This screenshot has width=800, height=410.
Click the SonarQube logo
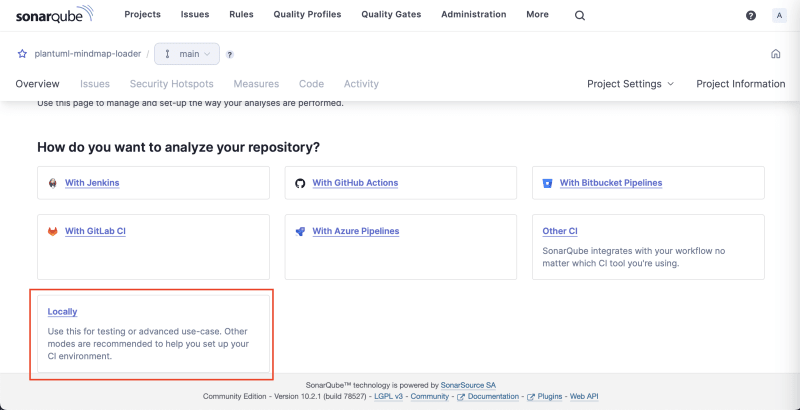click(x=55, y=15)
